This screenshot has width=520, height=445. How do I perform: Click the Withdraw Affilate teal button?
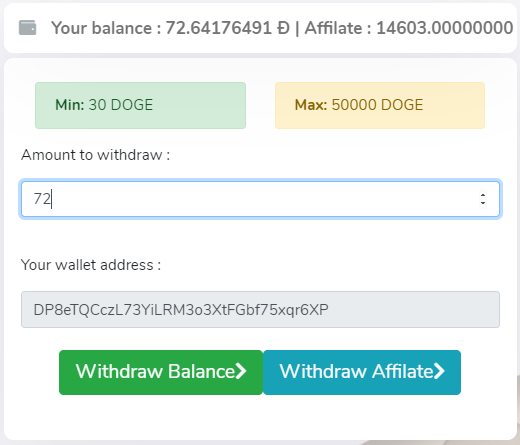pyautogui.click(x=362, y=372)
